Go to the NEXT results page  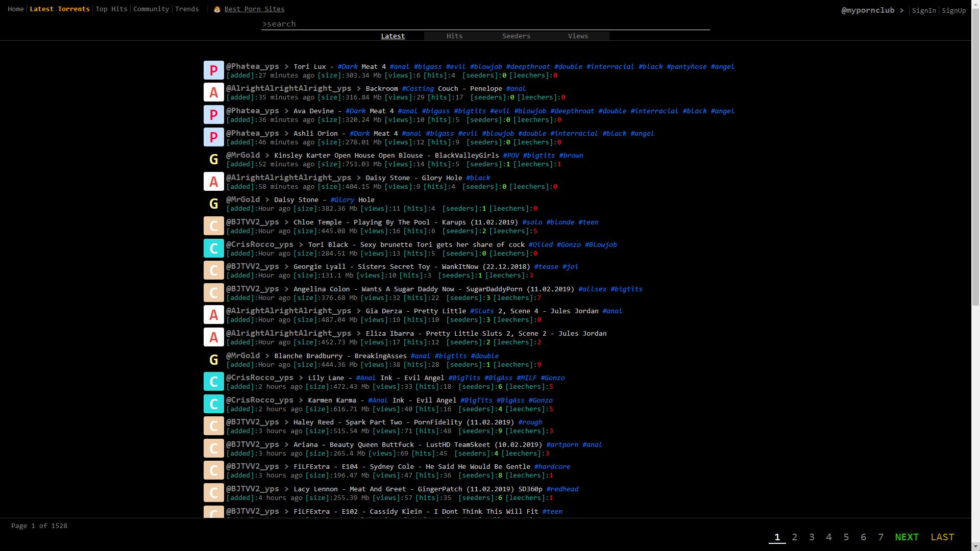click(906, 537)
